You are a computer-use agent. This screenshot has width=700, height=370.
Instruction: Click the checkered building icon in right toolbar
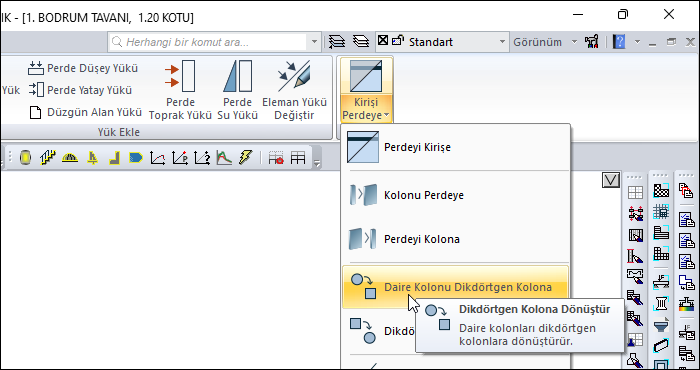pos(661,191)
